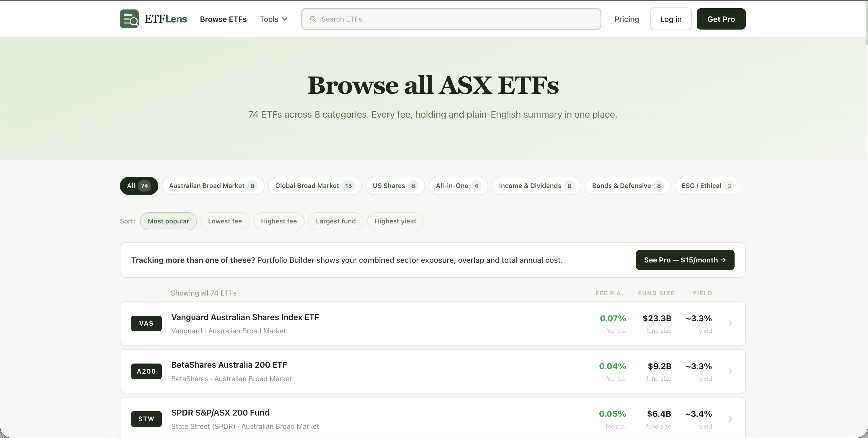Open the A200 row chevron arrow
The width and height of the screenshot is (868, 438).
point(730,371)
